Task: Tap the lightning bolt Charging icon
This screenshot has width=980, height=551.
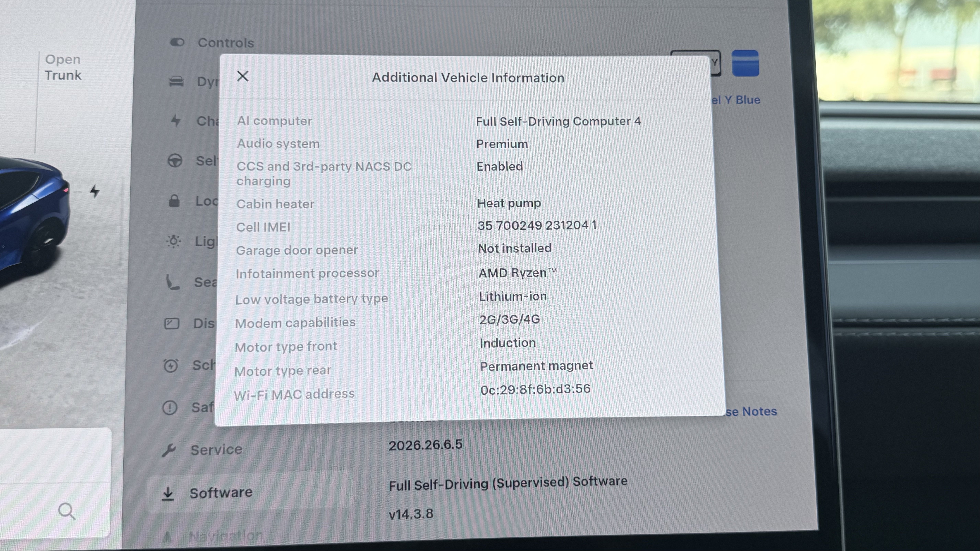Action: 175,121
